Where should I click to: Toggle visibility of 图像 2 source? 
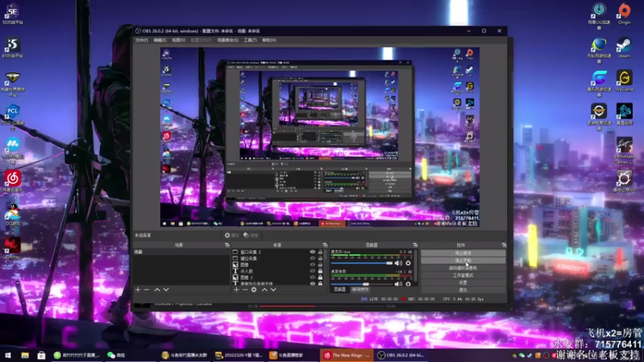coord(312,278)
